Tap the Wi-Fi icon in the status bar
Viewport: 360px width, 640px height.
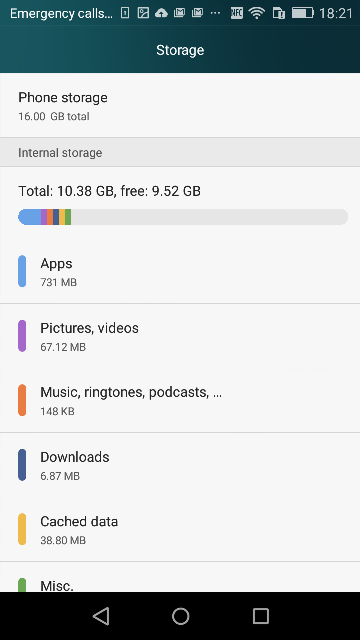(257, 13)
